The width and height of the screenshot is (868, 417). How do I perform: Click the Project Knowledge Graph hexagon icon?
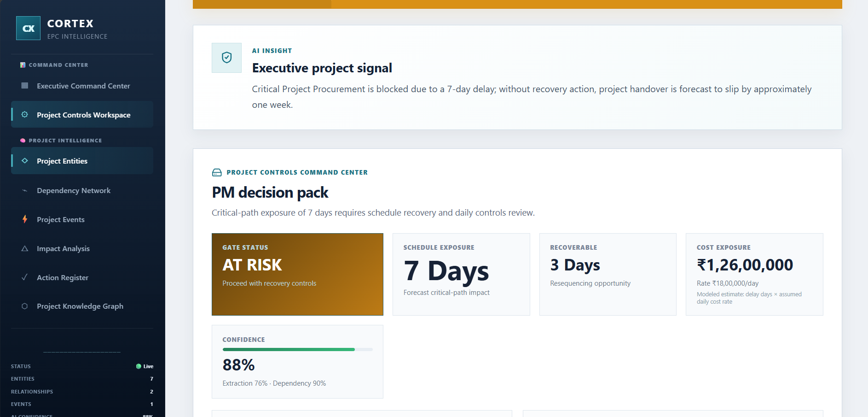coord(25,306)
